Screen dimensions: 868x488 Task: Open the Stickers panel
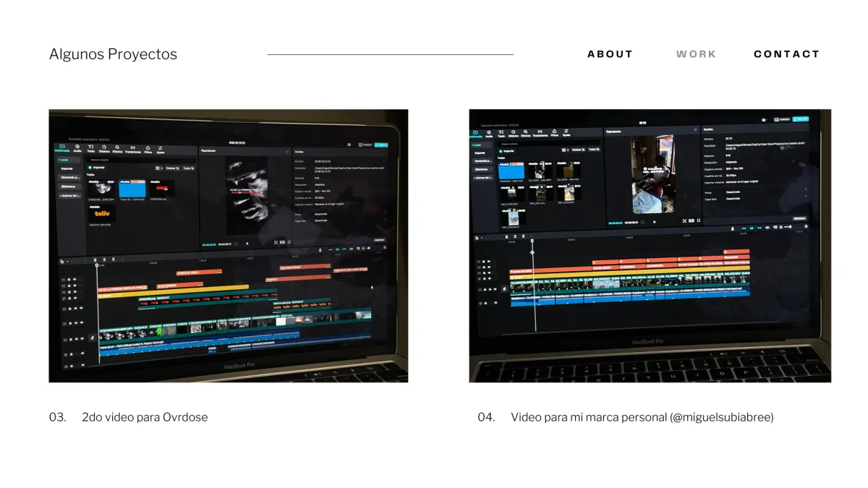104,149
